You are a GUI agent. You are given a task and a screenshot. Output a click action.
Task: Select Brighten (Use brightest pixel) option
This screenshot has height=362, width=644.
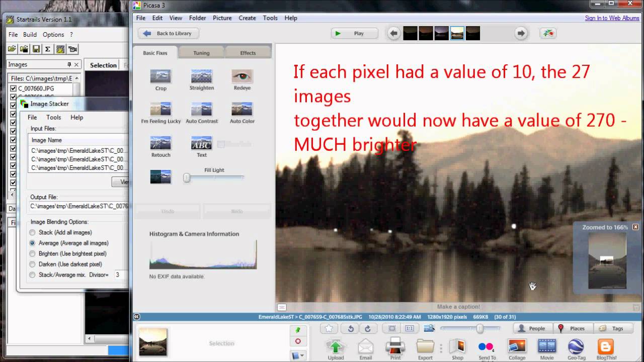pos(33,253)
